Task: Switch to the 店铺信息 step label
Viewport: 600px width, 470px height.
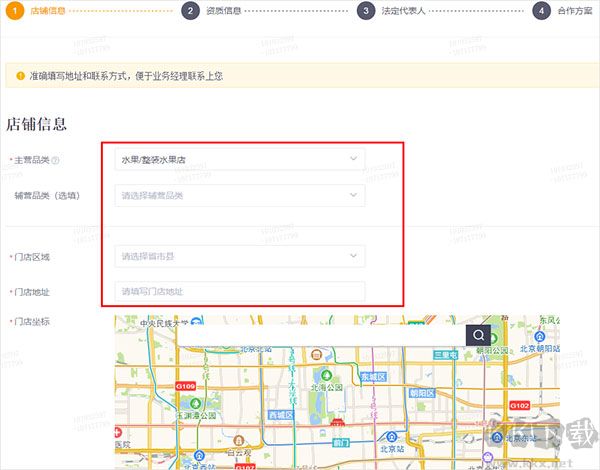Action: pyautogui.click(x=48, y=11)
